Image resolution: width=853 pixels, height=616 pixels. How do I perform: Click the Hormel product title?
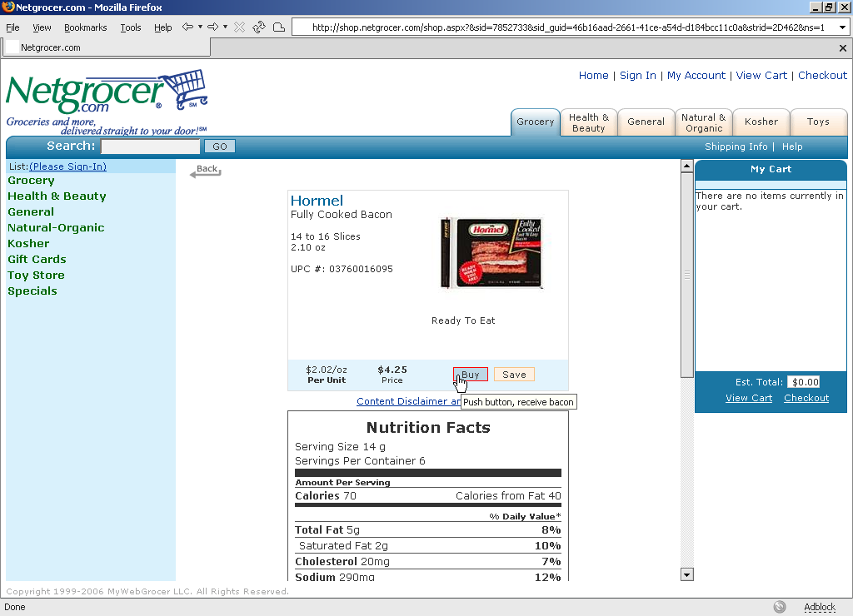(x=317, y=201)
